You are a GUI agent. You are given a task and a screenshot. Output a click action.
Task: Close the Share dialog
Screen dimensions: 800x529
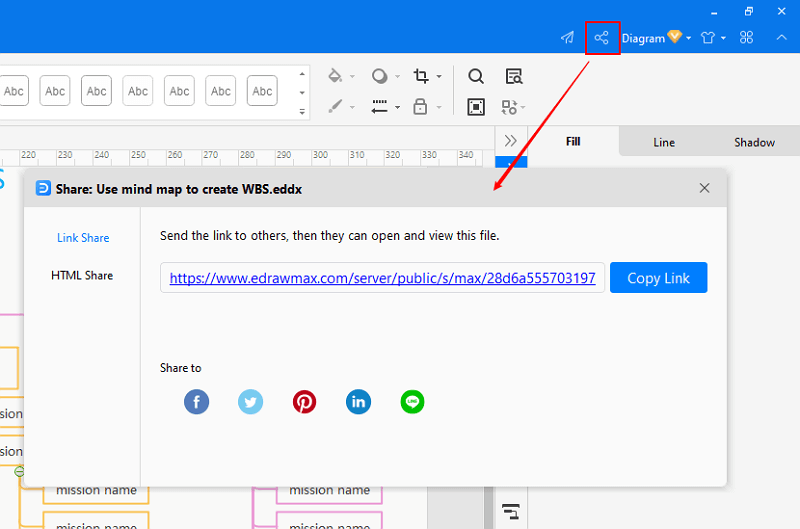tap(705, 188)
